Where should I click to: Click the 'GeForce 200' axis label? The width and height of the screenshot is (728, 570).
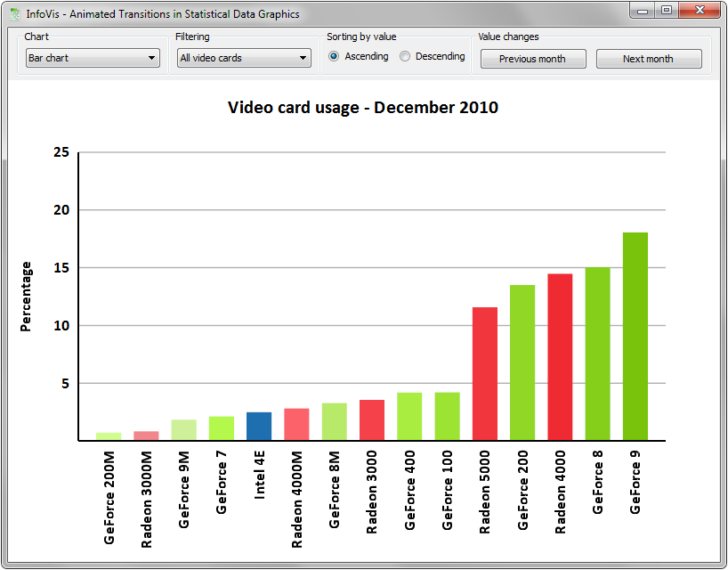(522, 490)
